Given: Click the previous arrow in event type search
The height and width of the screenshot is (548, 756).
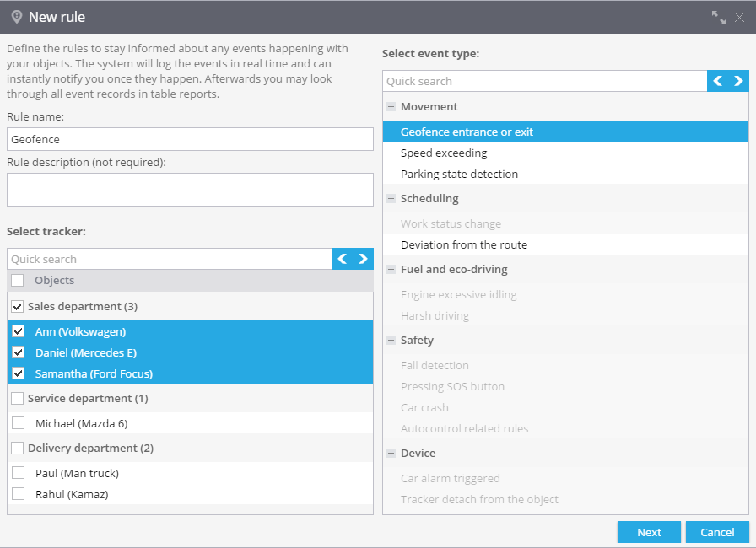Looking at the screenshot, I should (717, 81).
